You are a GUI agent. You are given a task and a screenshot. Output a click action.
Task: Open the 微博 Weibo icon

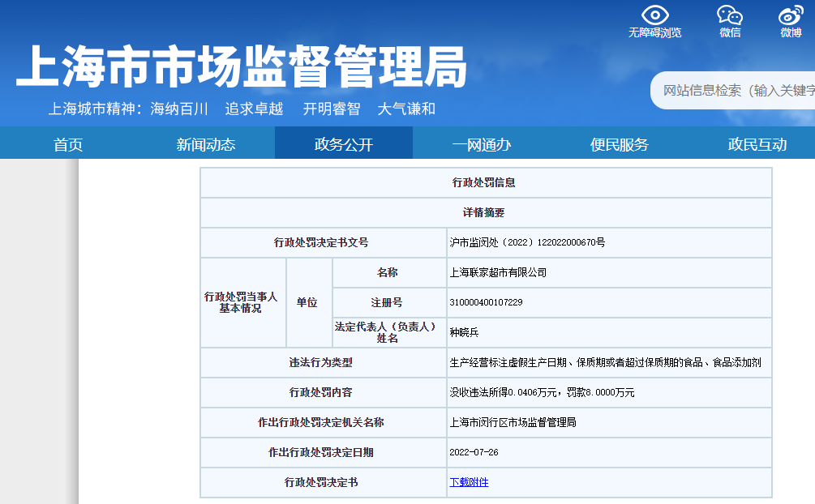pyautogui.click(x=791, y=15)
